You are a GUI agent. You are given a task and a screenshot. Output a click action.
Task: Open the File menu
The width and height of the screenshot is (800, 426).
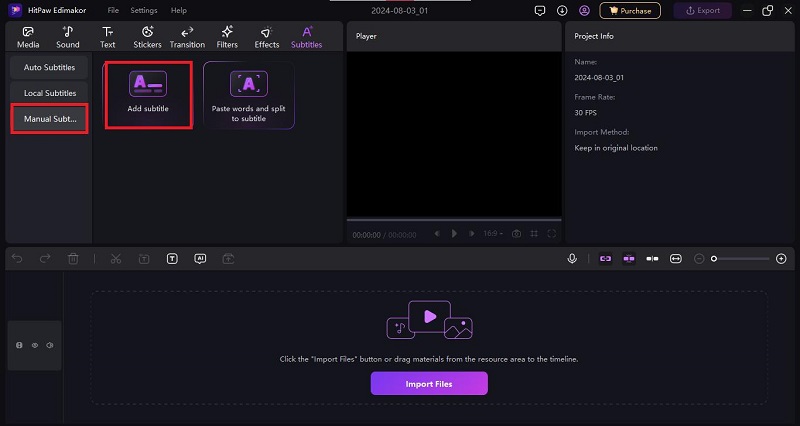(x=113, y=10)
